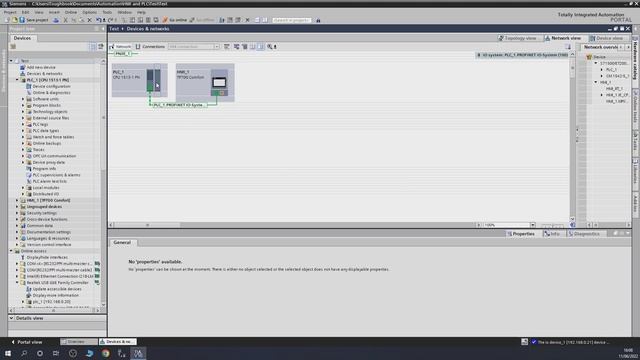Click Display more information in the tree
640x360 pixels.
[x=56, y=295]
